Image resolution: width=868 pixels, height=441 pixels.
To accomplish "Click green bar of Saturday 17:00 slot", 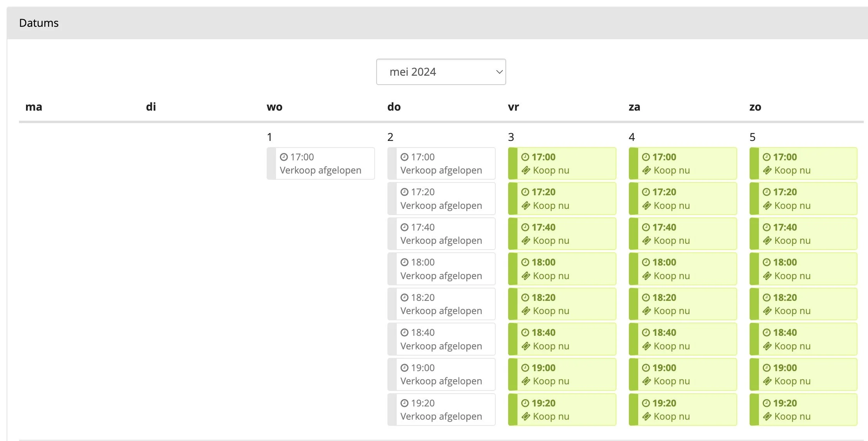I will 633,163.
